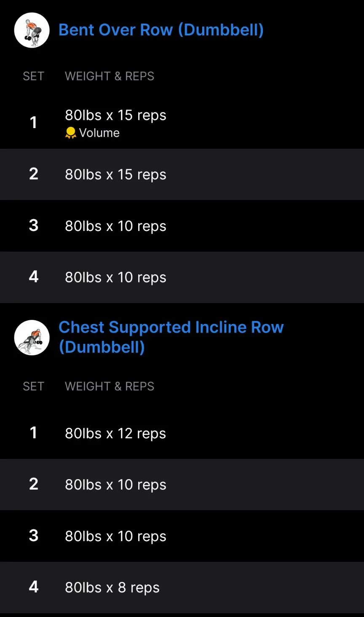This screenshot has width=364, height=617.
Task: Tap set number 4 of Bent Over Row
Action: coord(34,277)
